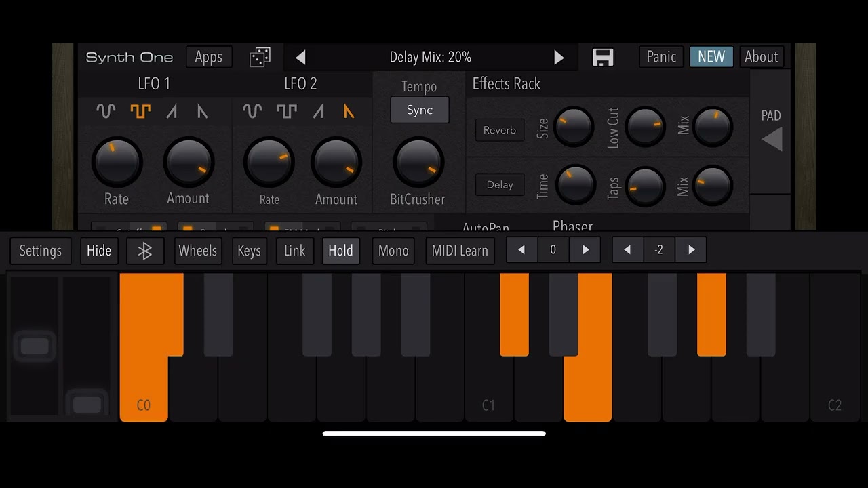
Task: Click the Delay Mix knob
Action: pos(713,185)
